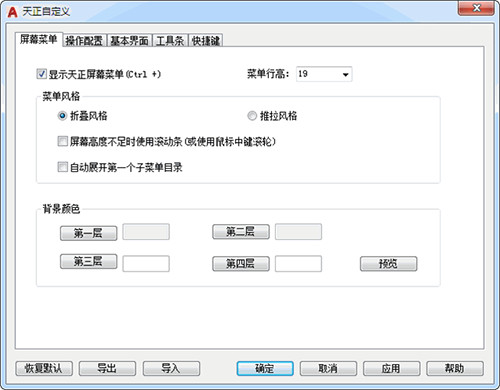Open the 基本界面 tab
Image resolution: width=500 pixels, height=390 pixels.
click(x=130, y=41)
